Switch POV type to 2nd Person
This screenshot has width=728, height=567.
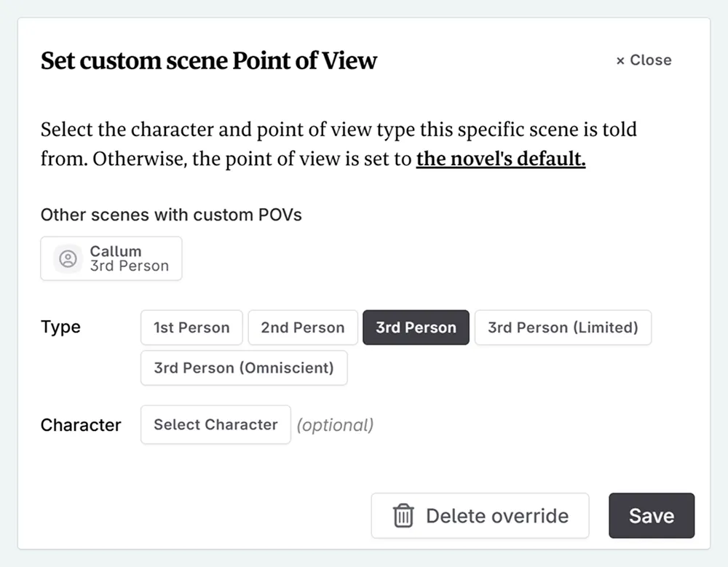click(x=302, y=328)
